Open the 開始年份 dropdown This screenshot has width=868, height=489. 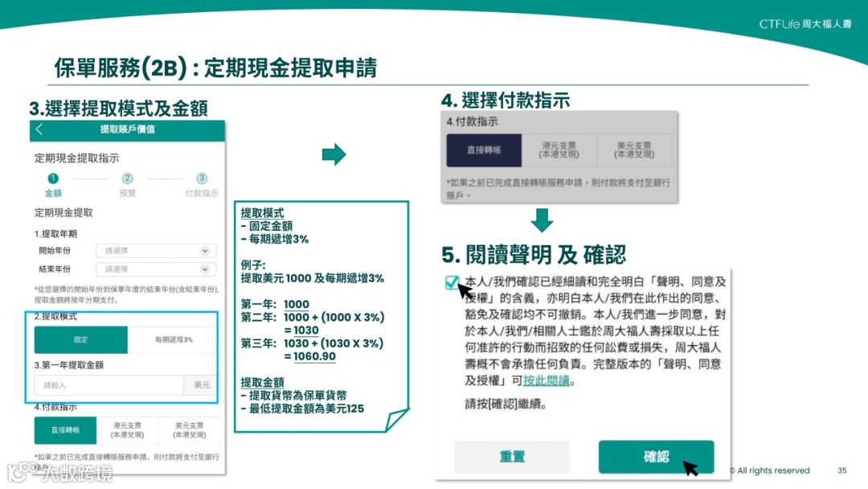[155, 251]
